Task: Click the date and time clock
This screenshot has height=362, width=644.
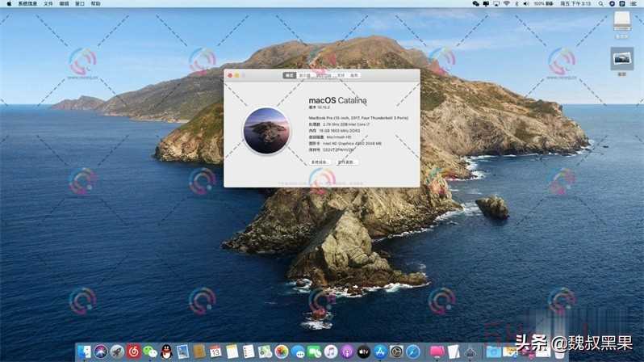Action: coord(575,3)
